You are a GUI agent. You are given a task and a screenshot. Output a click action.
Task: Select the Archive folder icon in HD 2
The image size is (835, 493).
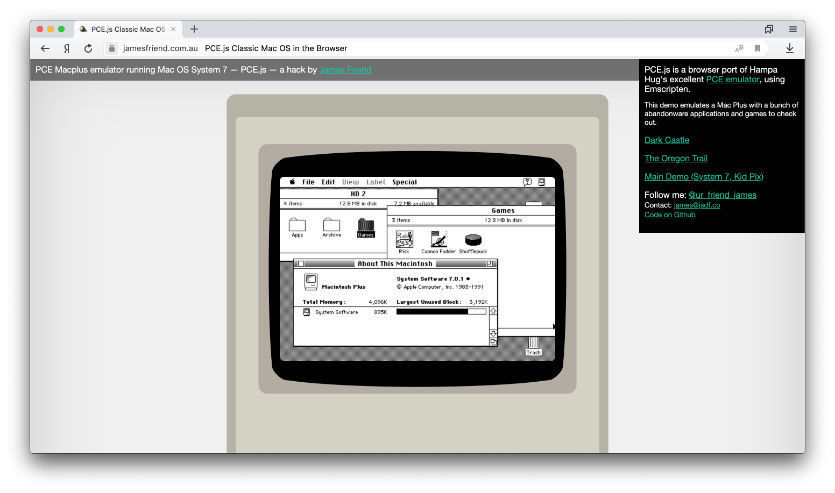(x=331, y=227)
